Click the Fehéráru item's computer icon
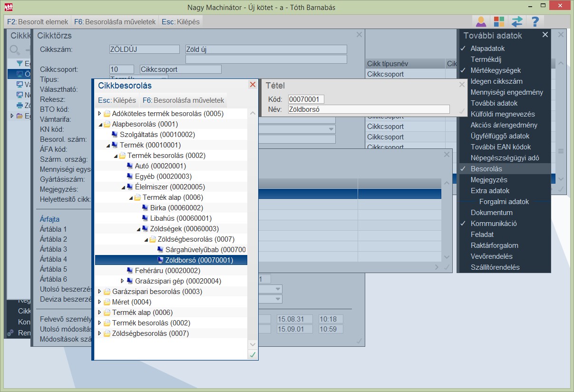574x392 pixels. click(130, 271)
